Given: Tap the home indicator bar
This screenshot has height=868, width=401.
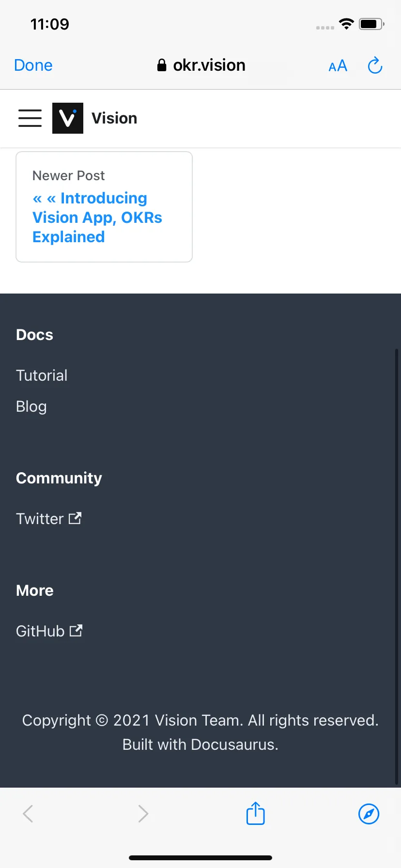Looking at the screenshot, I should click(x=200, y=858).
